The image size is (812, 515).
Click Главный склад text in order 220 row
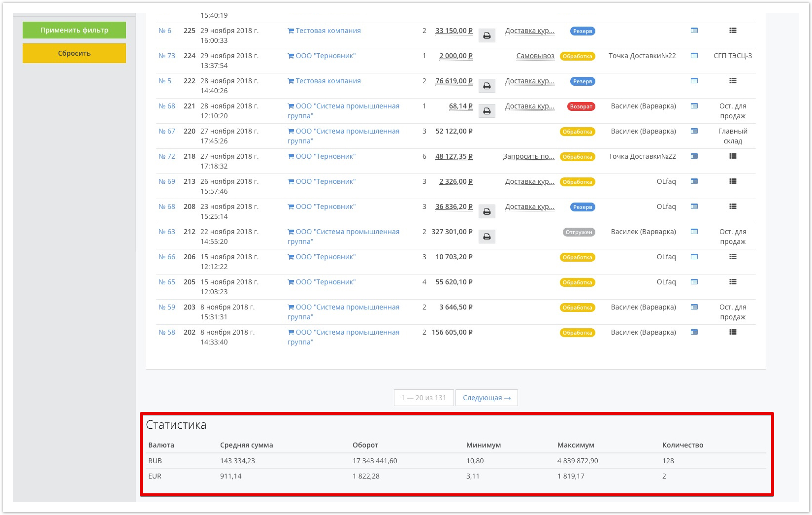tap(733, 136)
